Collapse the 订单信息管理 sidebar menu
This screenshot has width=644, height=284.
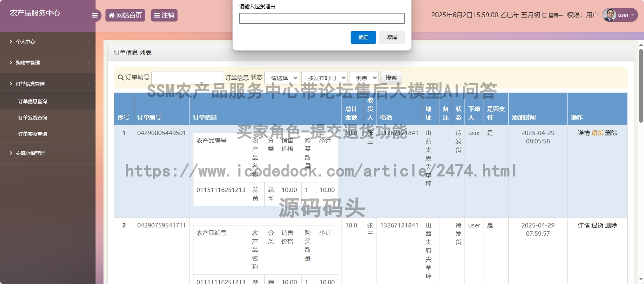48,84
